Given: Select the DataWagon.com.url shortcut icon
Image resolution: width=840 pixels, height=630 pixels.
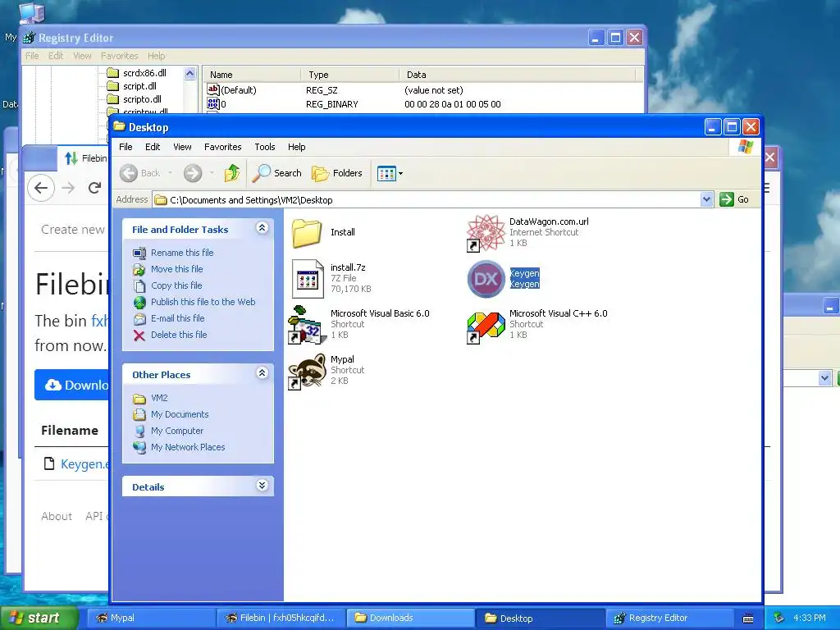Looking at the screenshot, I should click(486, 232).
